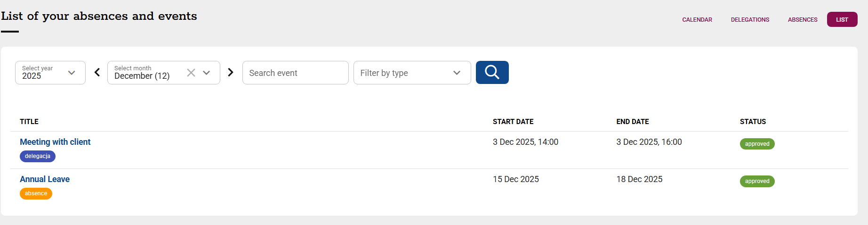Click the Start Date column header
The height and width of the screenshot is (225, 868).
[513, 122]
